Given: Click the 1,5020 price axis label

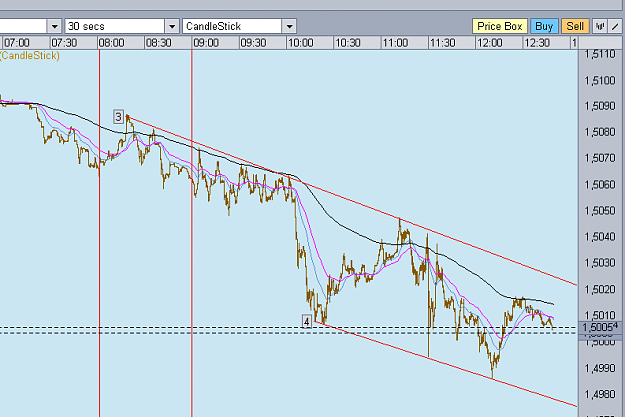Looking at the screenshot, I should (600, 289).
